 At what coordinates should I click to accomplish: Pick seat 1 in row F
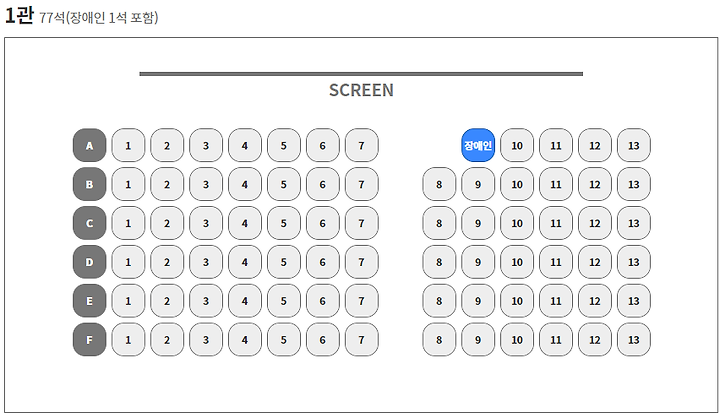(x=128, y=339)
